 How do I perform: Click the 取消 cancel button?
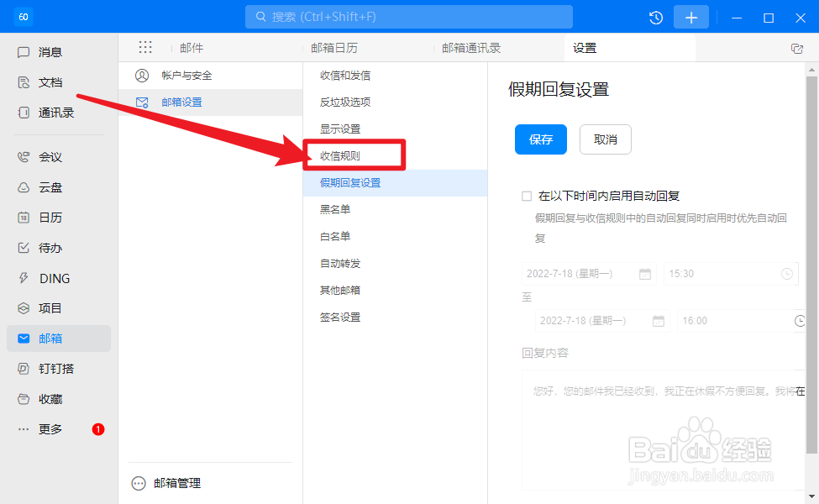pos(605,139)
